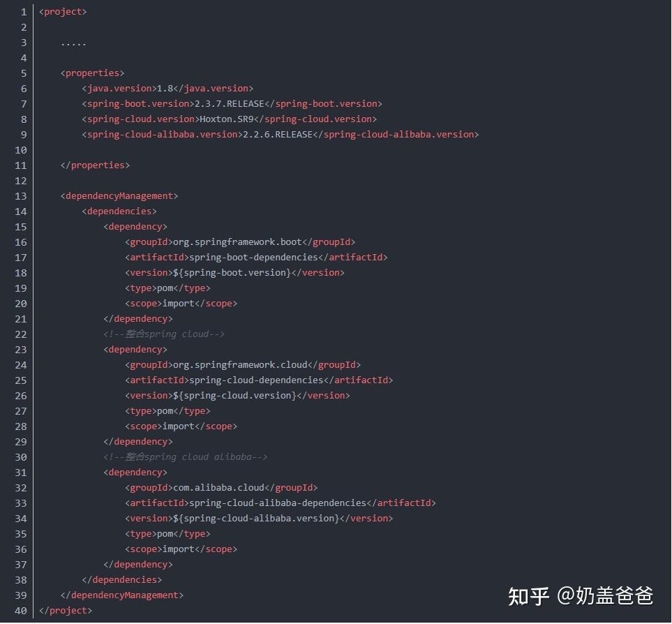Click the closing </project> tag on line 40
This screenshot has height=624, width=672.
click(x=66, y=611)
